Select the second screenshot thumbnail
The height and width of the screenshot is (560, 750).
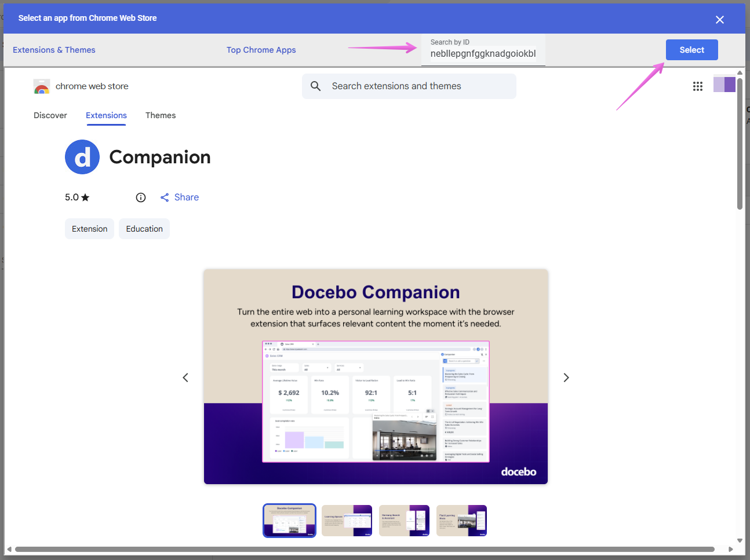[x=347, y=521]
